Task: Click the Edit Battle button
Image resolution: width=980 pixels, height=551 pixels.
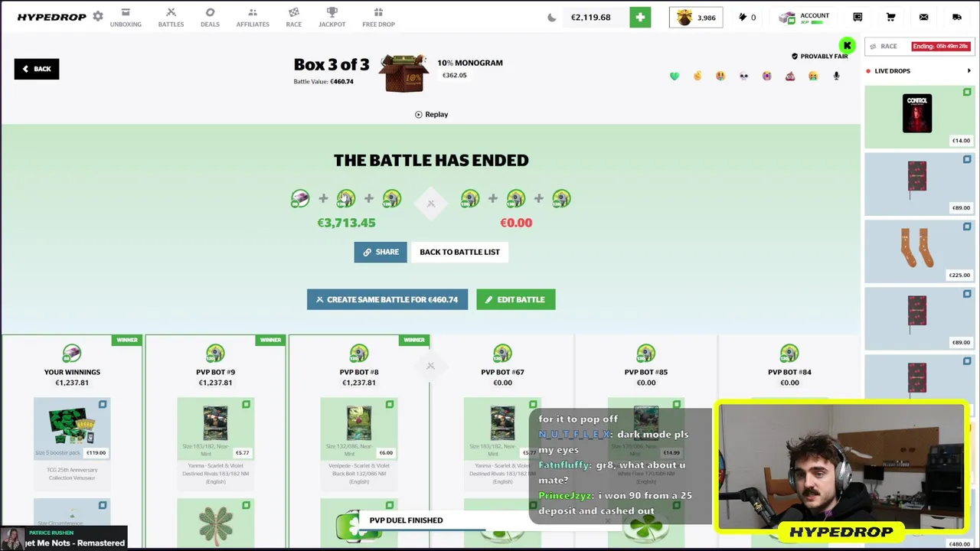Action: pos(516,299)
